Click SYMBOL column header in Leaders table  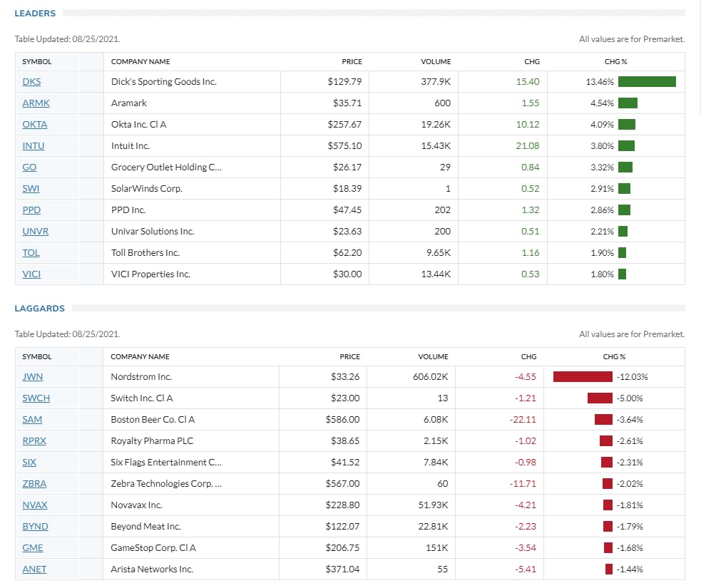pos(36,62)
